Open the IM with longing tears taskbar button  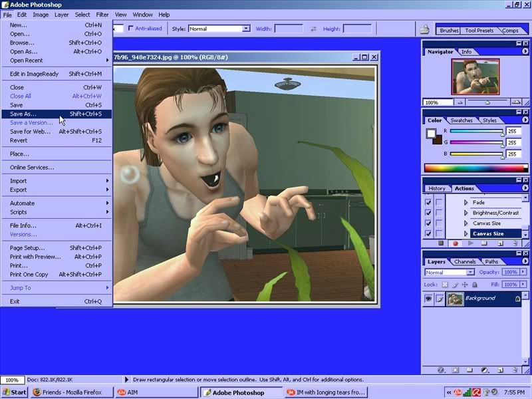(x=327, y=392)
